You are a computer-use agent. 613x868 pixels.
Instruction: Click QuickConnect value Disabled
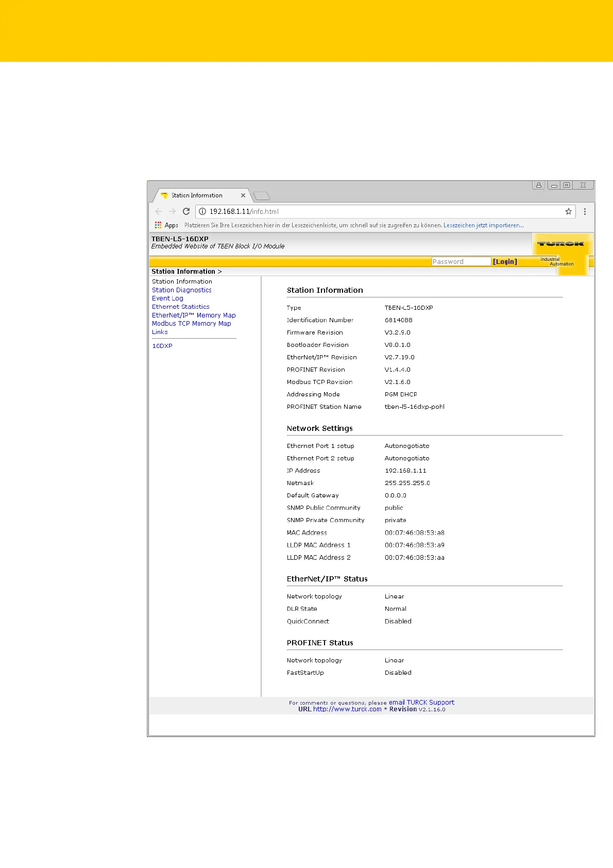click(x=398, y=621)
